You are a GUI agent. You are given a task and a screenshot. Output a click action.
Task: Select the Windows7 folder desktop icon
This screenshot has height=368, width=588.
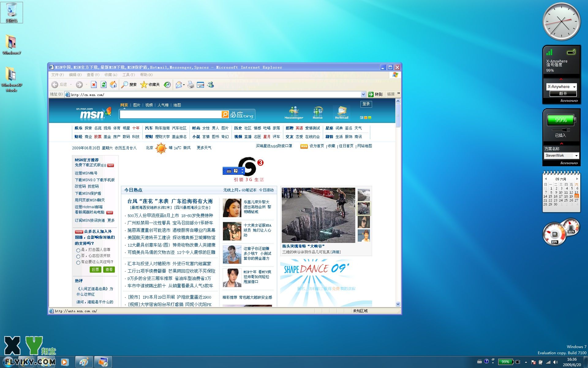(11, 44)
